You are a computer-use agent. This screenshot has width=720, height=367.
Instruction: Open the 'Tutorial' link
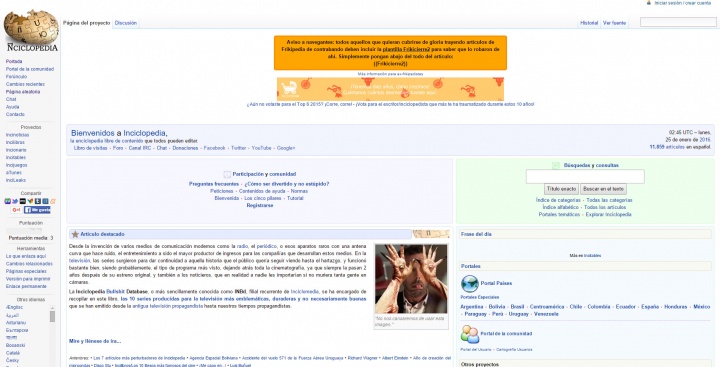[295, 198]
